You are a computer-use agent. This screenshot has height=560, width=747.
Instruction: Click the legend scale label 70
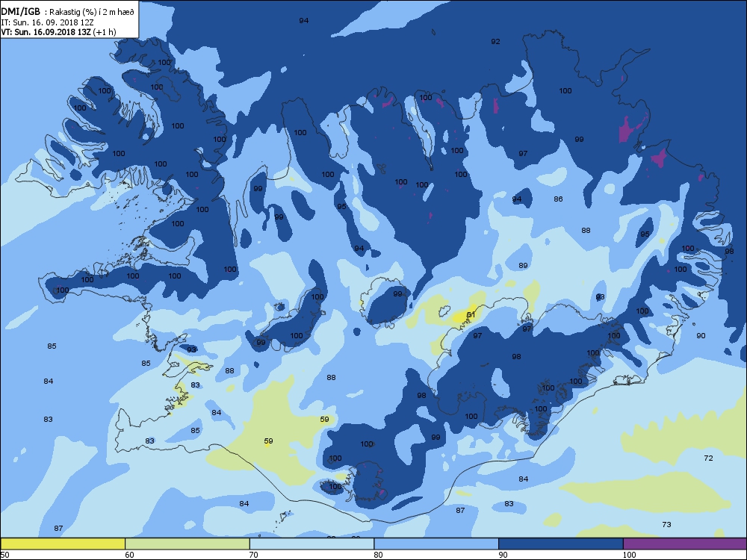(x=254, y=555)
